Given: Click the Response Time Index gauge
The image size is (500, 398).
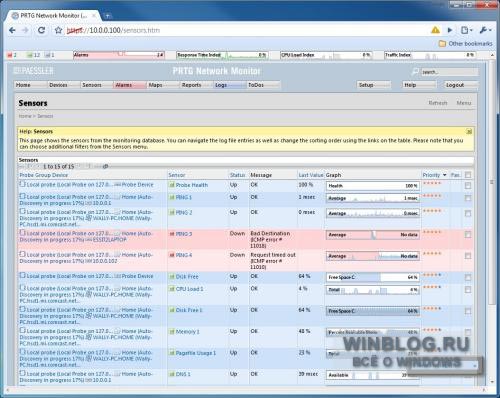Looking at the screenshot, I should point(222,55).
